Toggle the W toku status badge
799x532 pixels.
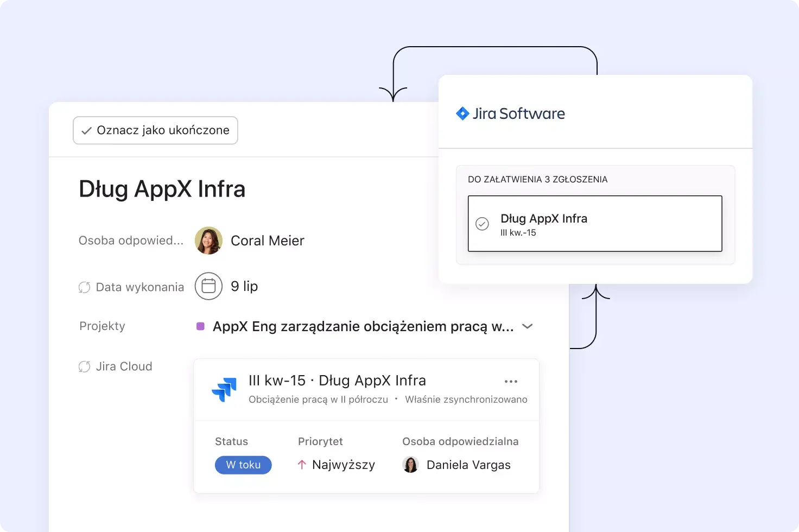[243, 465]
